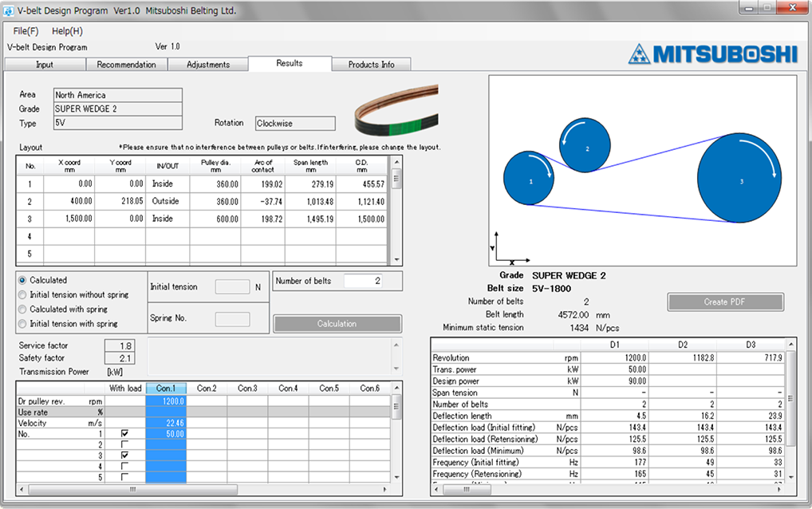
Task: Click the notes box scroll up arrow
Action: 396,345
